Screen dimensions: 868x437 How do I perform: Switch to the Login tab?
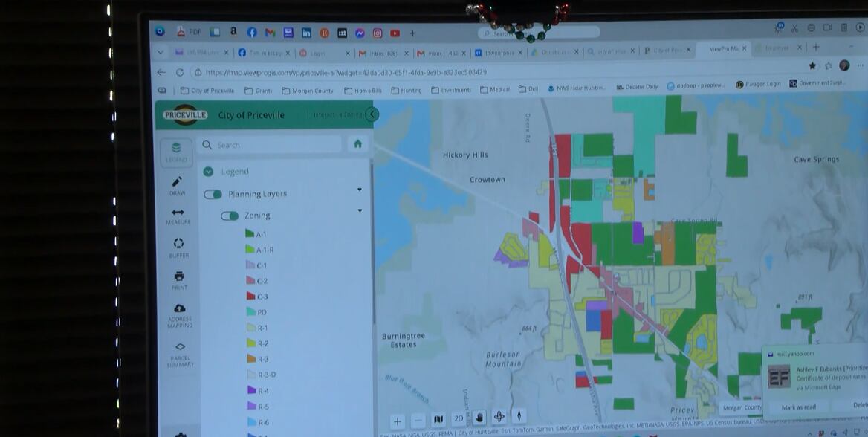tap(325, 54)
